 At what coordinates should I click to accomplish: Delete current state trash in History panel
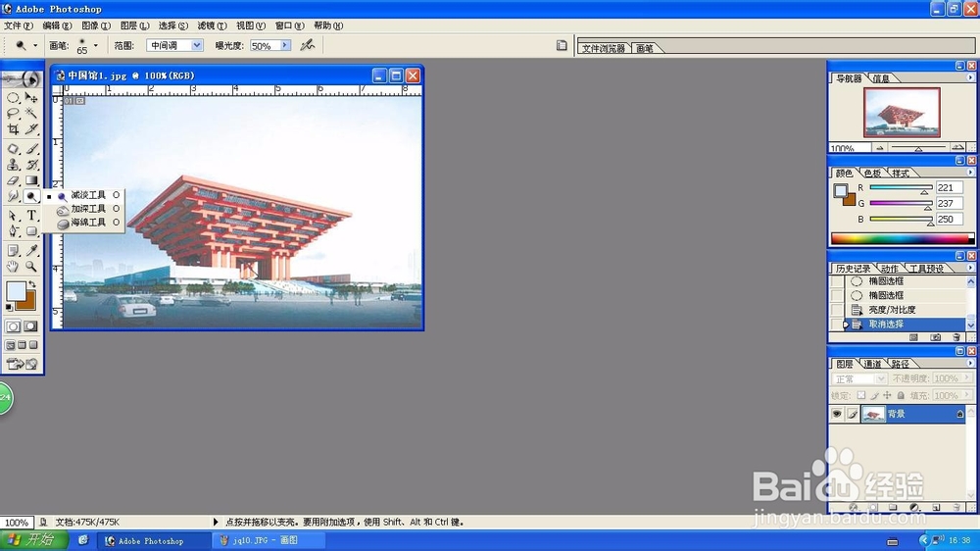[x=955, y=337]
